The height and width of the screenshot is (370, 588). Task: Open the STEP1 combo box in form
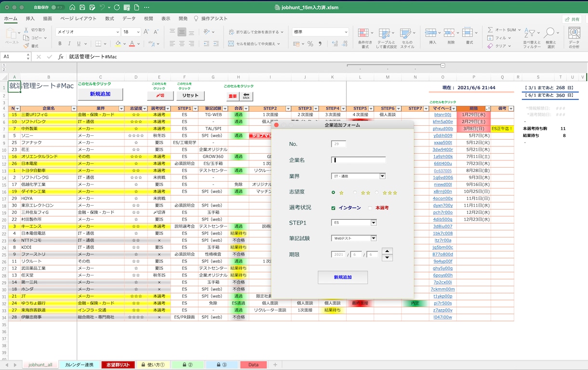pyautogui.click(x=374, y=223)
